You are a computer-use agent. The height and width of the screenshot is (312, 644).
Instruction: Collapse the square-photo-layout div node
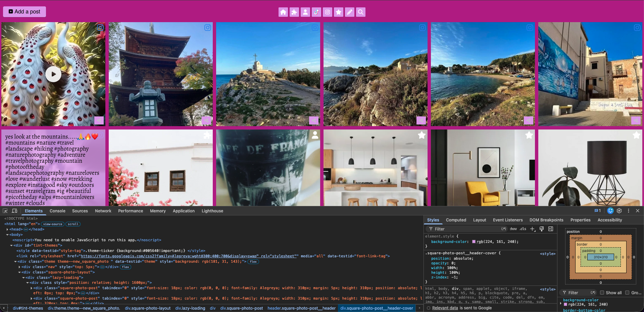pos(19,272)
